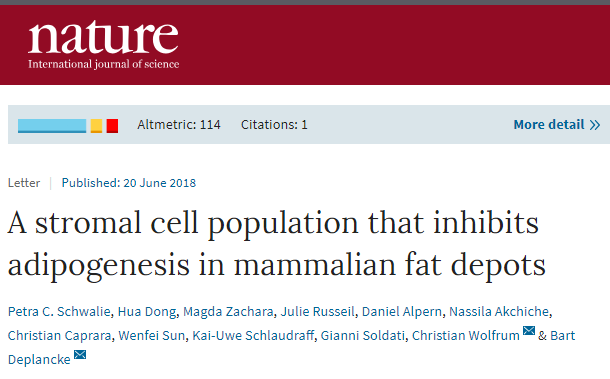Select author Julie Russeil

click(318, 312)
